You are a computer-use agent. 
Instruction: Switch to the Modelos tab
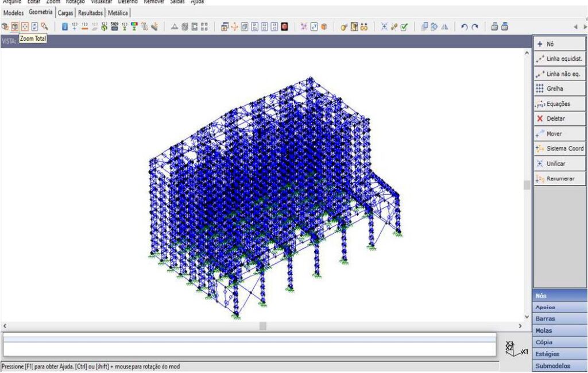coord(14,13)
